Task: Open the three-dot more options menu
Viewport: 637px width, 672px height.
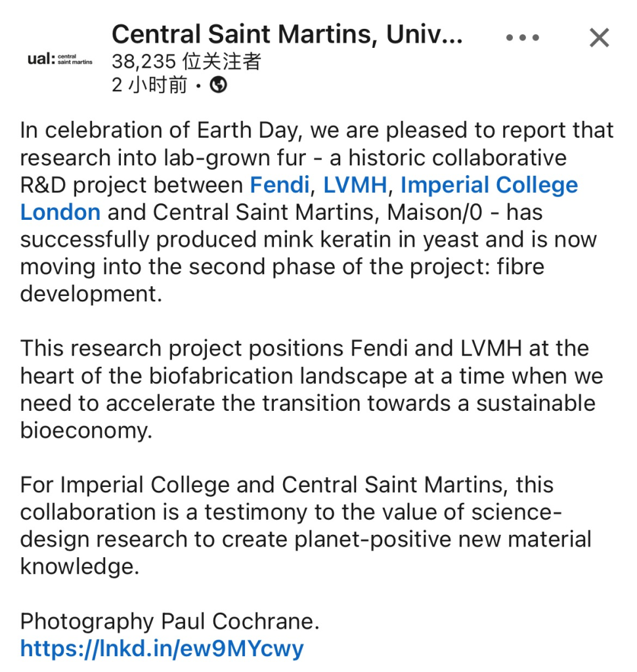Action: click(522, 37)
